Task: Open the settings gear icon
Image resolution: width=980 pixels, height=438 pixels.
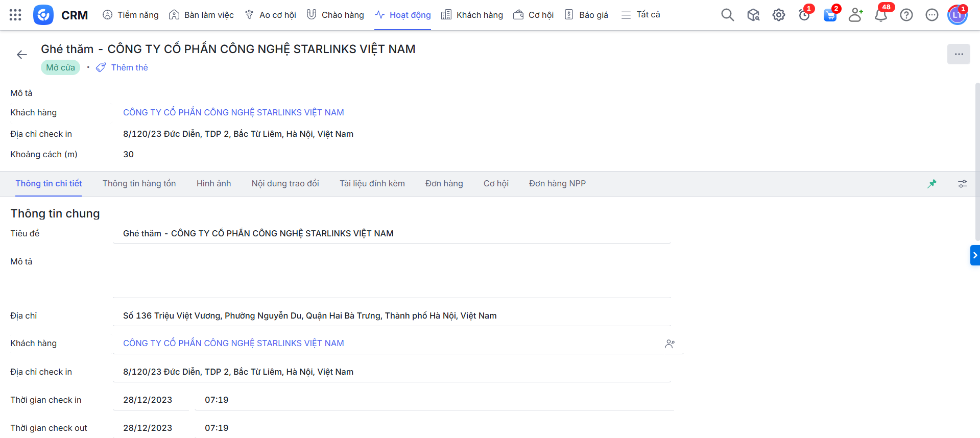Action: click(x=778, y=15)
